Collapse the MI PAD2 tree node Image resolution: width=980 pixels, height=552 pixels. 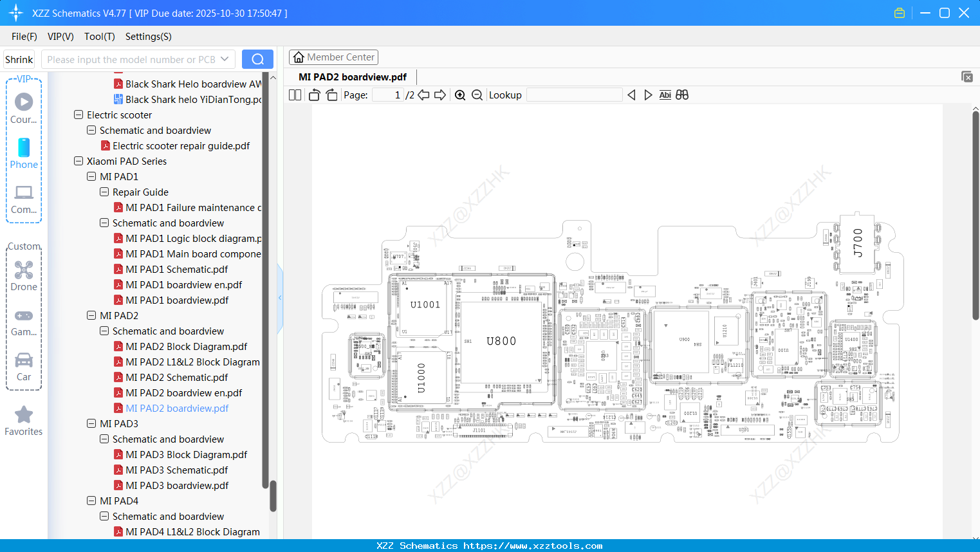(x=91, y=315)
